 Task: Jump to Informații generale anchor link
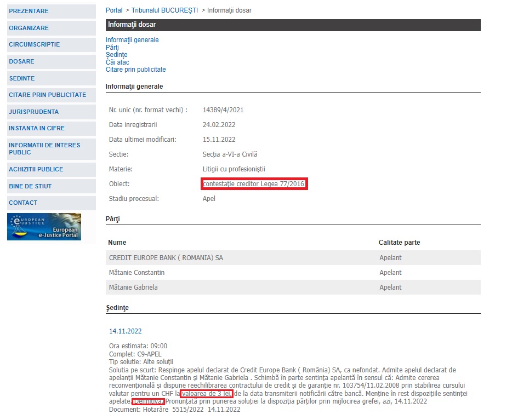pyautogui.click(x=132, y=40)
